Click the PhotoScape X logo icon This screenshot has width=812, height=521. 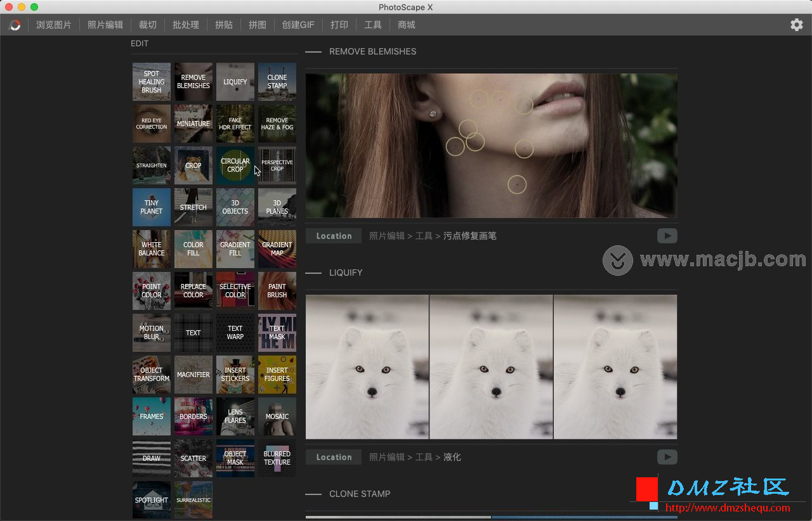(x=15, y=25)
